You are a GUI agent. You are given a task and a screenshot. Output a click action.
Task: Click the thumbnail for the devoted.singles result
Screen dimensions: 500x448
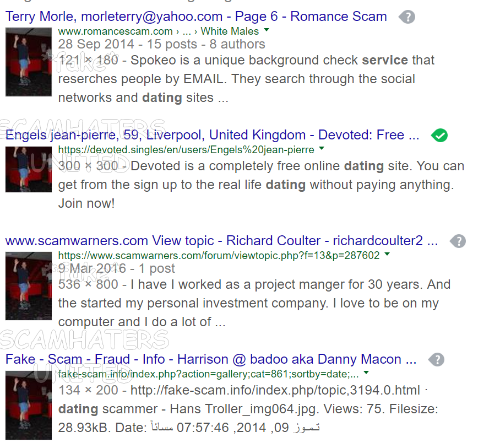click(x=29, y=169)
